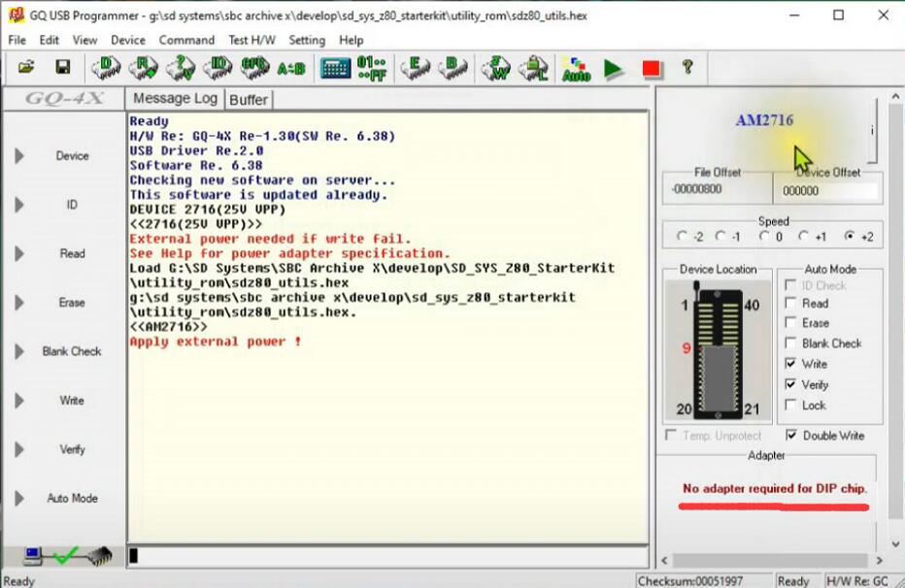
Task: Open the Setting menu
Action: coord(307,40)
